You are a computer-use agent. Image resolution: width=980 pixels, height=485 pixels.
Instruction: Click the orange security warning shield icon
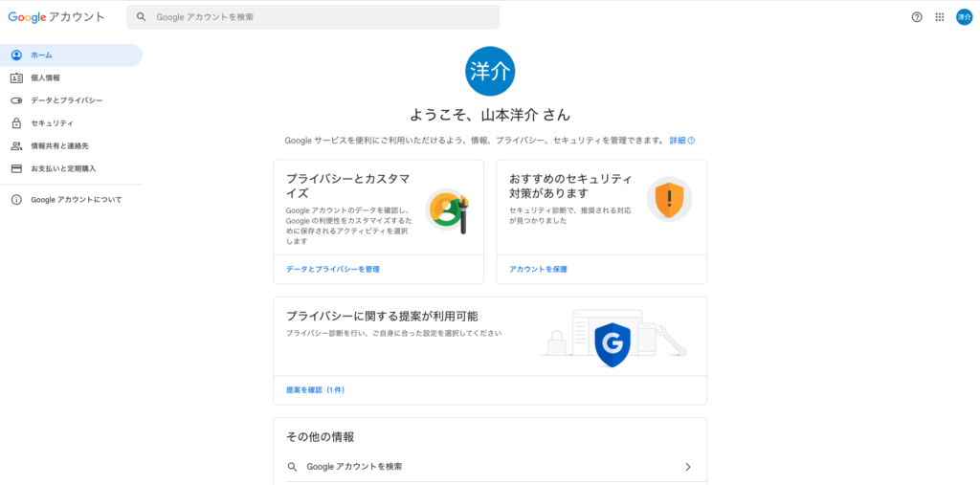[x=669, y=199]
